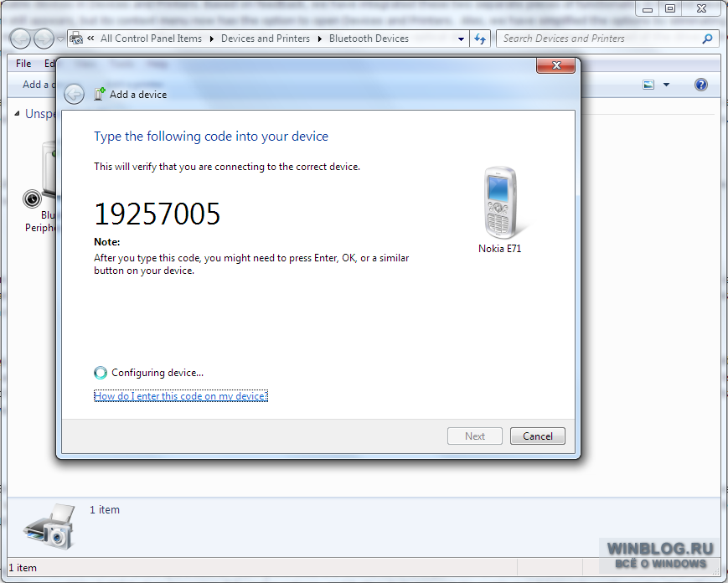This screenshot has height=583, width=728.
Task: Click the Nokia E71 label
Action: click(499, 249)
